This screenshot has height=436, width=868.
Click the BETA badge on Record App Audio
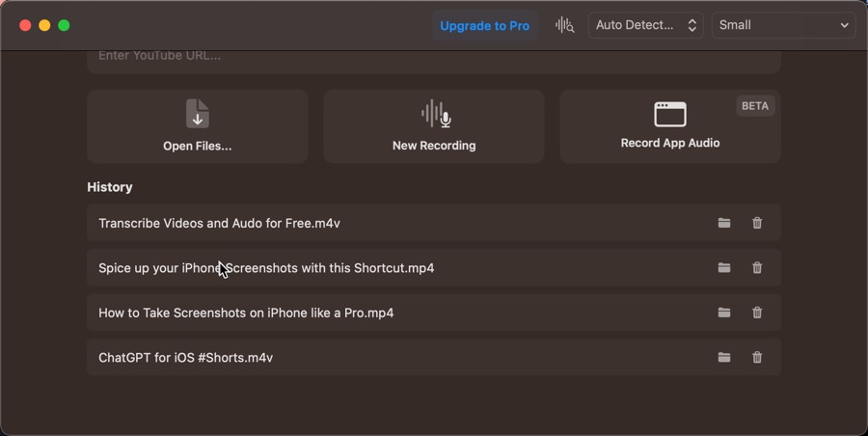(754, 106)
